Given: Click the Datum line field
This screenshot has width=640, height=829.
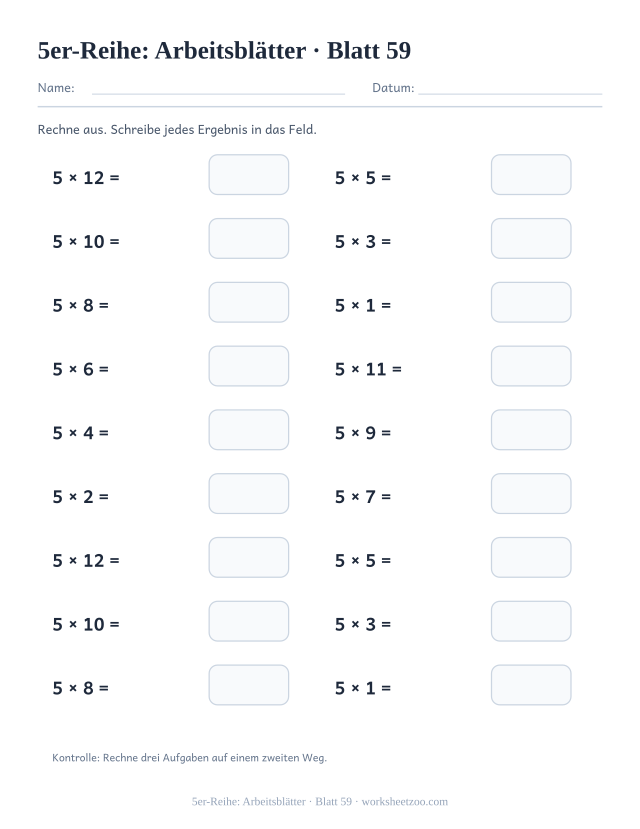Looking at the screenshot, I should pos(510,88).
